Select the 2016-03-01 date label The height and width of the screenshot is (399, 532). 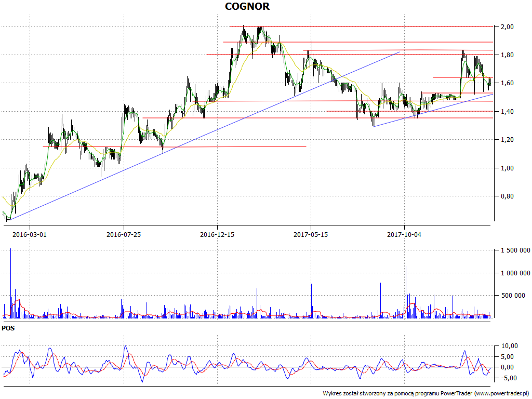30,234
